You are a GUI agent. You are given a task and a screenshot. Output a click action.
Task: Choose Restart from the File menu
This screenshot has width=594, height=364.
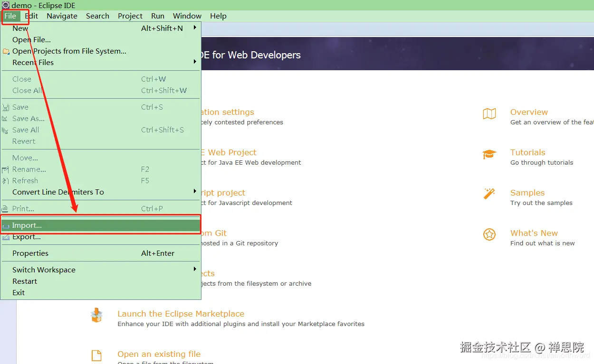tap(100, 281)
